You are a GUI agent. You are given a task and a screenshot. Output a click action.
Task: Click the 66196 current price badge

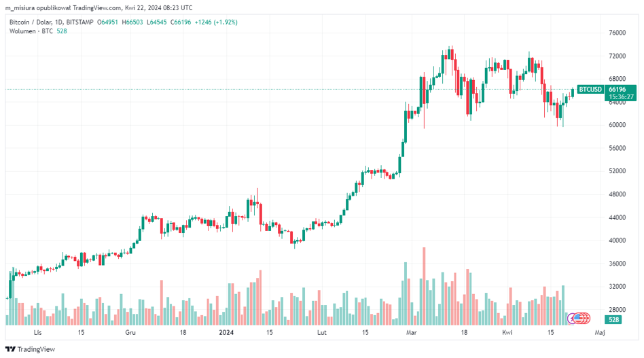(617, 89)
